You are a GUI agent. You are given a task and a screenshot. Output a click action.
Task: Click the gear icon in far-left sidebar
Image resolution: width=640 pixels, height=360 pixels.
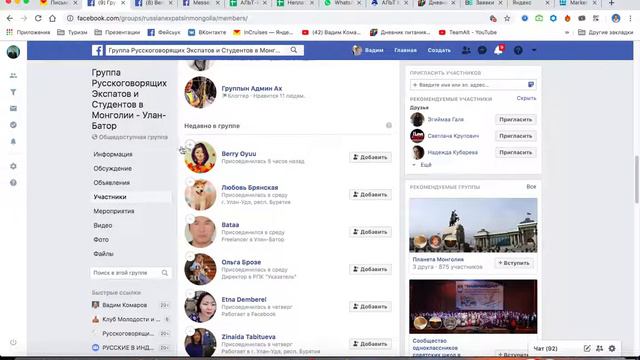coord(13,166)
